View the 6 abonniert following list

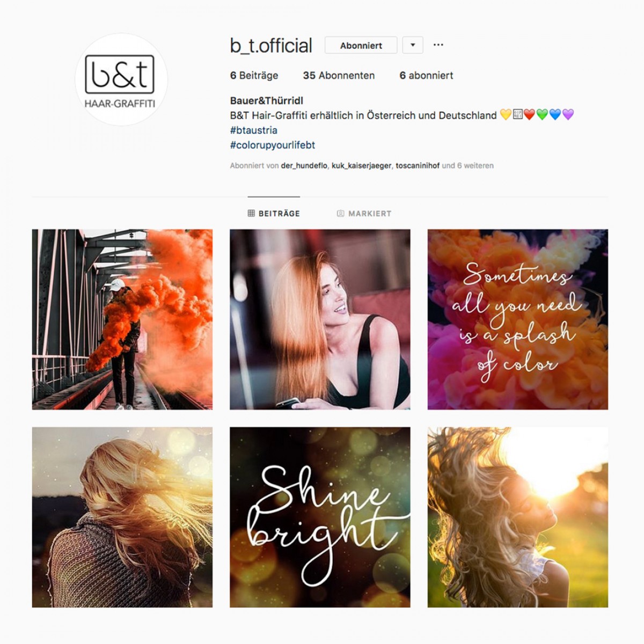(426, 76)
